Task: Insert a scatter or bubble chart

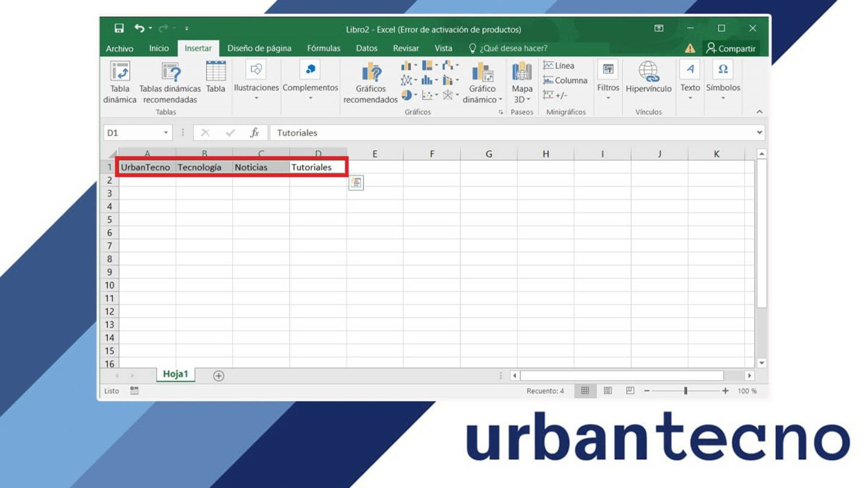Action: click(x=430, y=95)
